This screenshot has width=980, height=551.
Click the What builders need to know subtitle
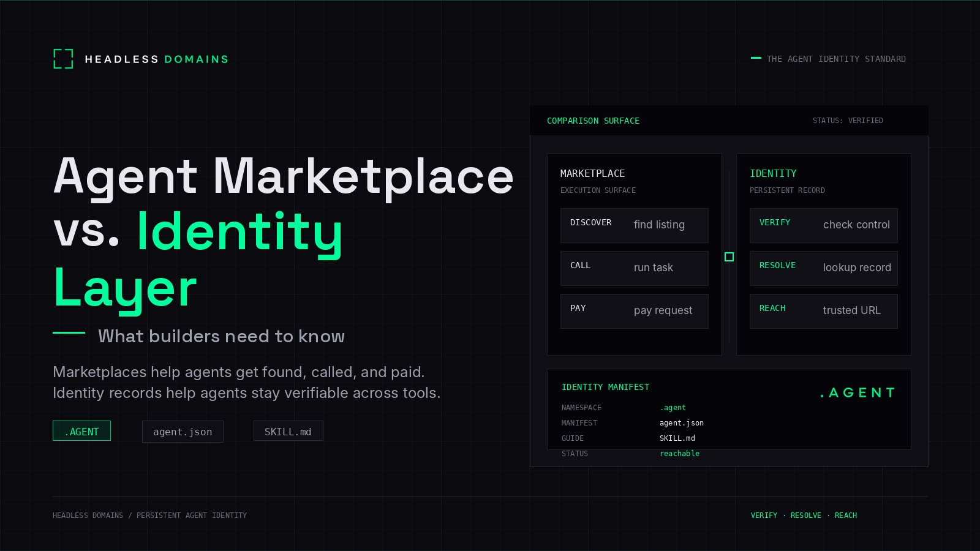click(221, 336)
